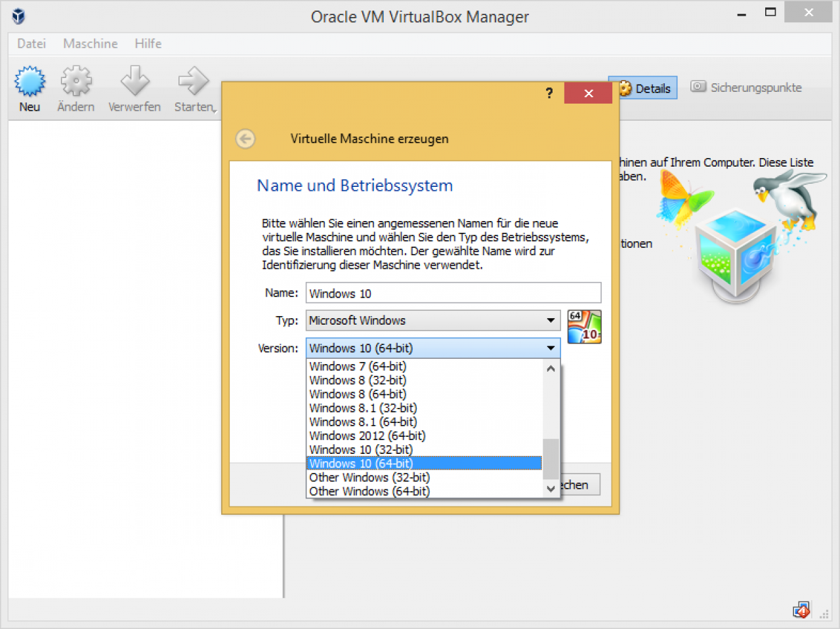Click the dialog help question mark

click(x=549, y=93)
